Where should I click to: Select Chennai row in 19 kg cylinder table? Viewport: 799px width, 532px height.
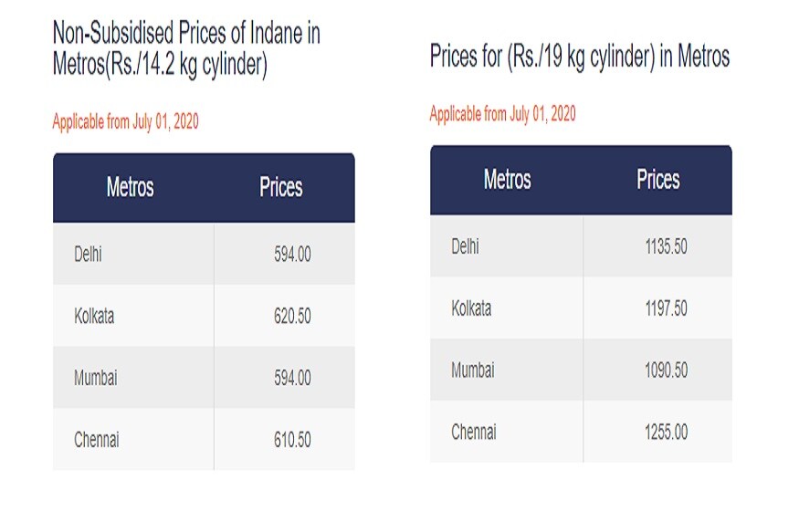coord(581,432)
